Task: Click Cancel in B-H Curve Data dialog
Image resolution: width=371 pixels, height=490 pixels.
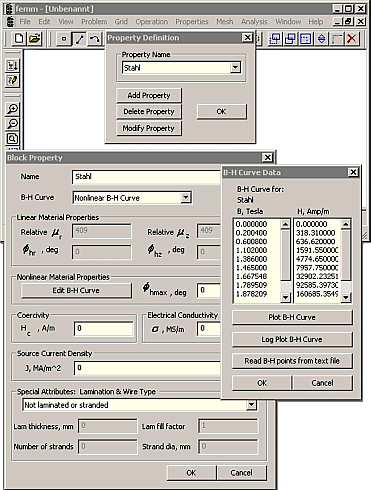Action: click(322, 383)
